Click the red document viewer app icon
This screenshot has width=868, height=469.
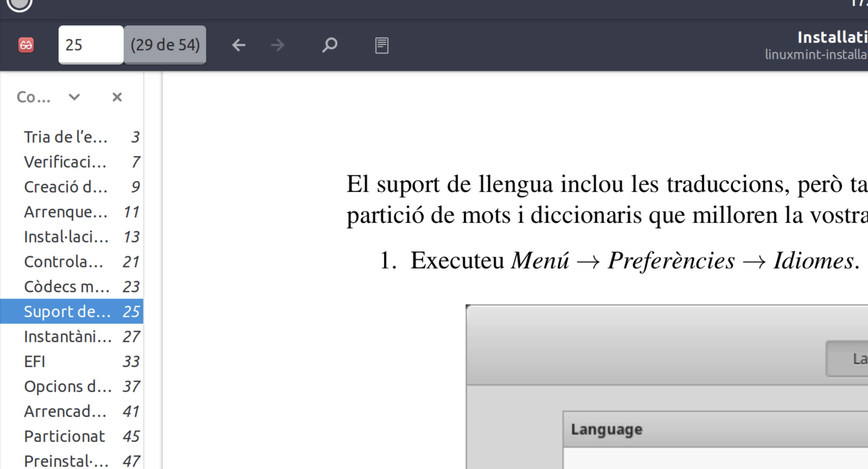coord(26,45)
